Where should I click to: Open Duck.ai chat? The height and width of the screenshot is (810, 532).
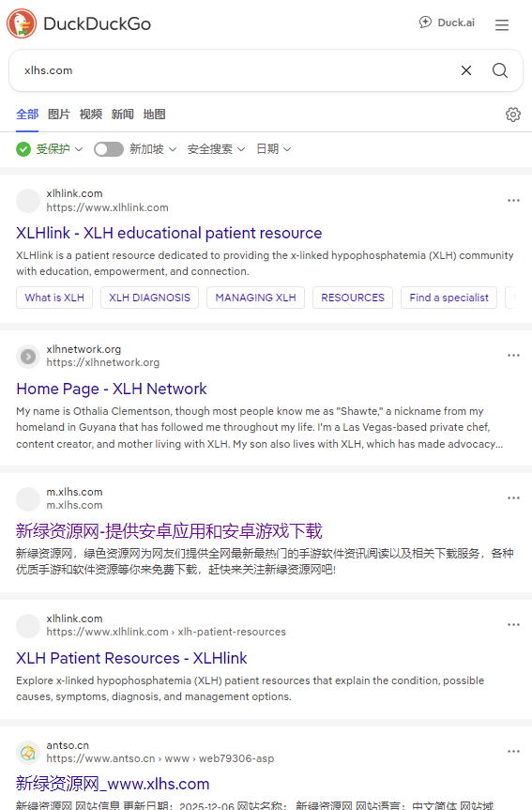coord(447,23)
